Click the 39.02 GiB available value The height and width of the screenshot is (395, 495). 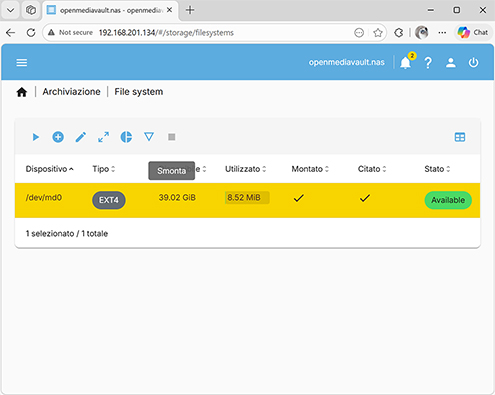(177, 198)
